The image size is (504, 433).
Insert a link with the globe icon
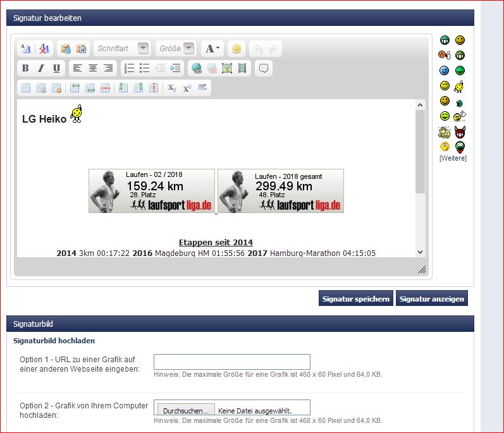196,68
